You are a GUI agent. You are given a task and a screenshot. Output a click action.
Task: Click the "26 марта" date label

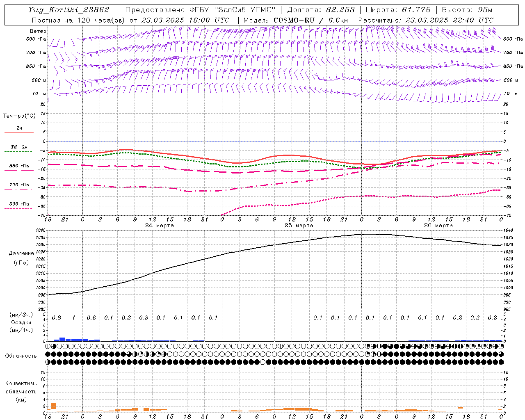coord(438,226)
